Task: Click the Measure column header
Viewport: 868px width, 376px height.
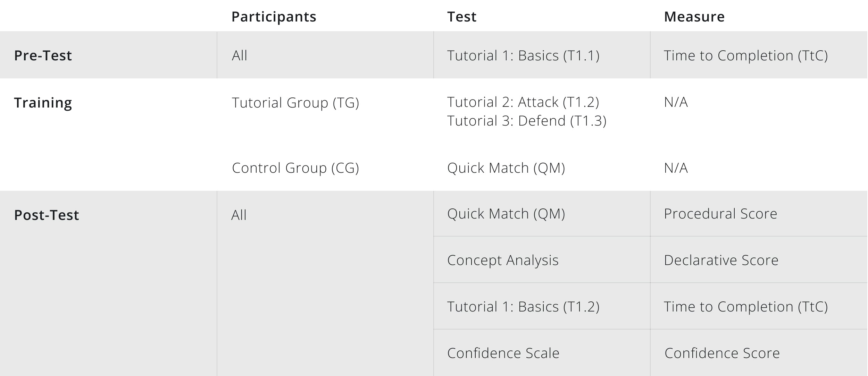Action: pyautogui.click(x=694, y=17)
